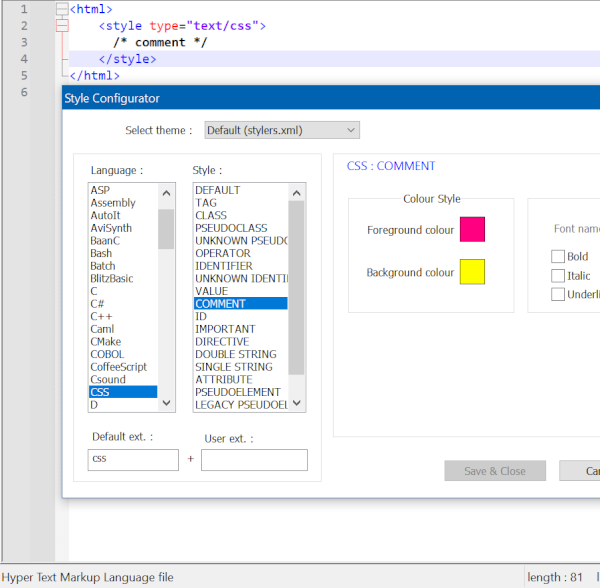Choose TAG style entry
This screenshot has height=588, width=600.
point(241,203)
